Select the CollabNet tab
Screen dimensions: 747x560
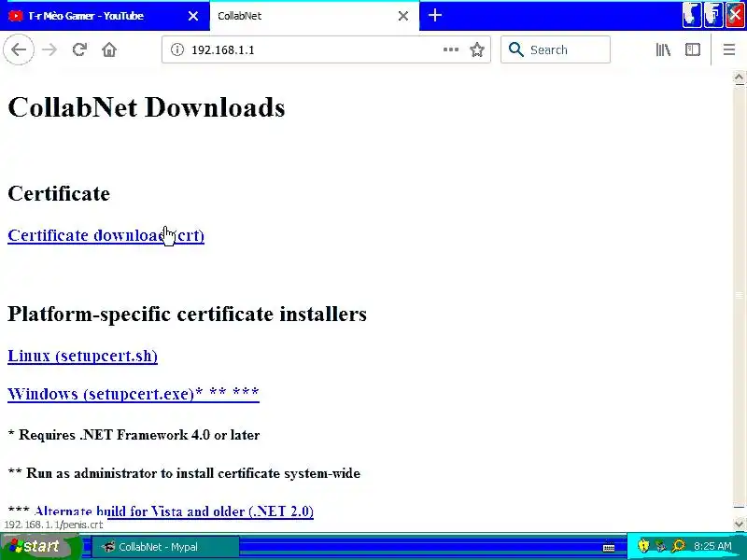point(315,16)
